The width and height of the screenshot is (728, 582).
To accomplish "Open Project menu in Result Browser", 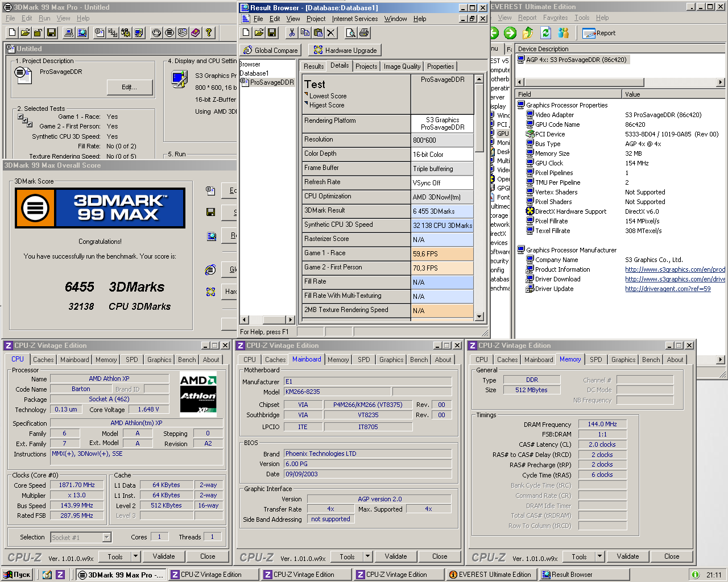I will point(316,19).
